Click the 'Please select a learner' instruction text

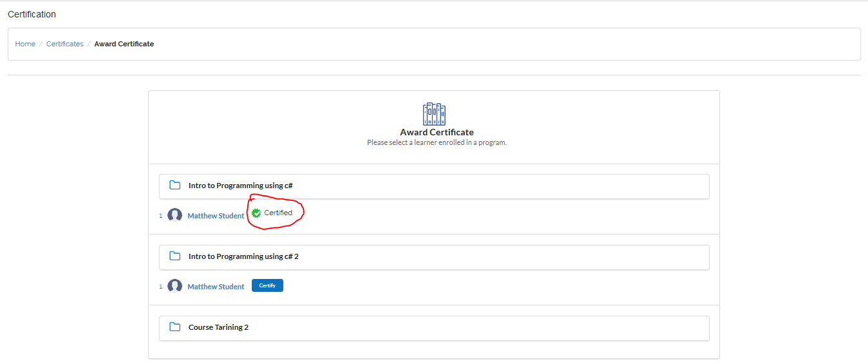437,142
